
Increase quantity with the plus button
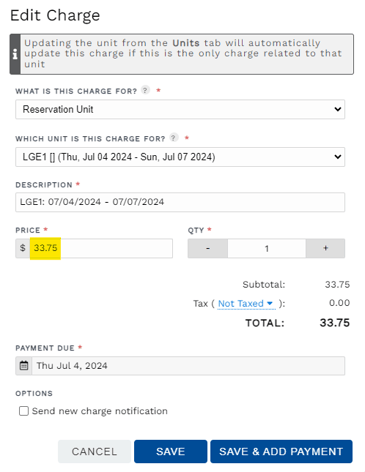coord(325,248)
